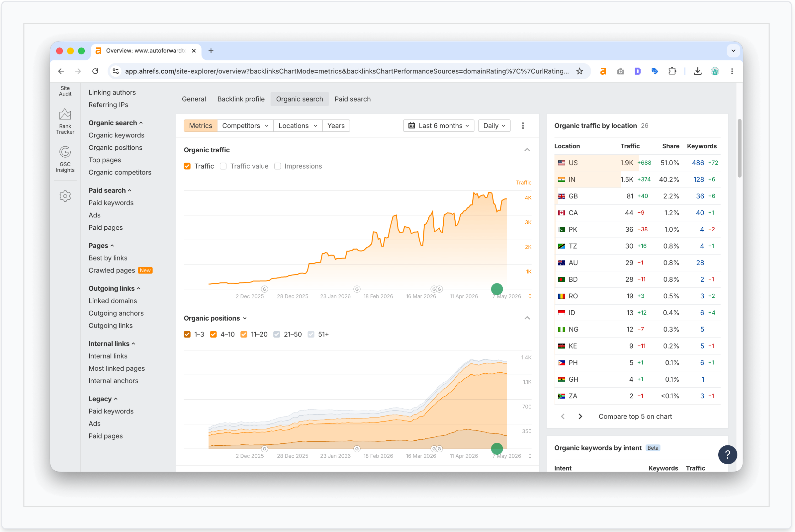The image size is (795, 532).
Task: Switch to the Backlink profile tab
Action: pos(241,99)
